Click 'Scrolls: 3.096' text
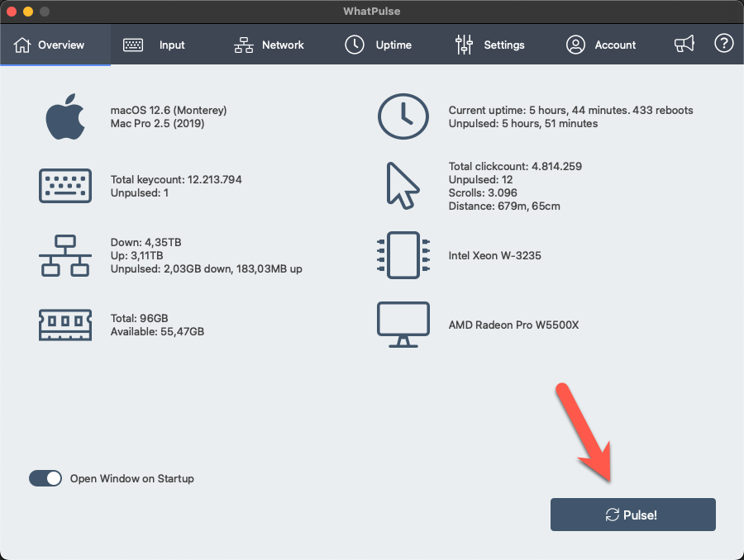Viewport: 744px width, 560px height. click(483, 192)
